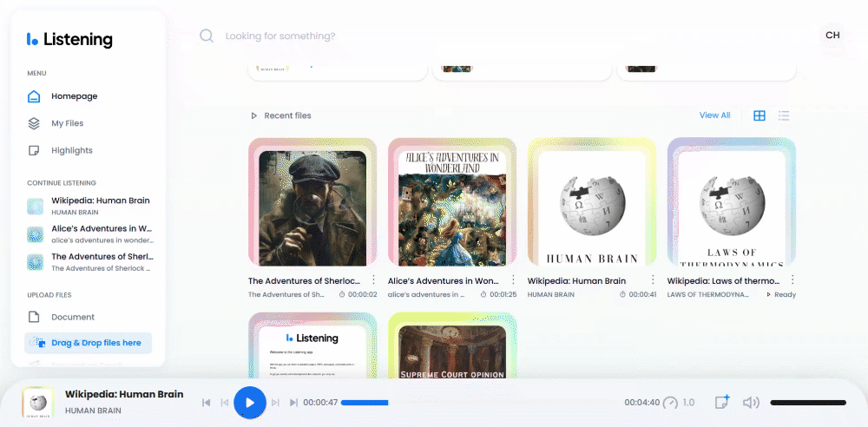Image resolution: width=868 pixels, height=427 pixels.
Task: Play the current audio with the blue button
Action: 250,403
